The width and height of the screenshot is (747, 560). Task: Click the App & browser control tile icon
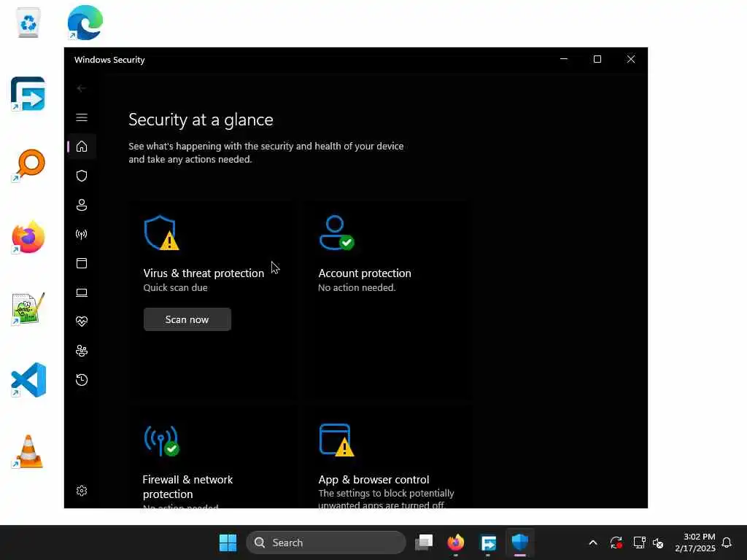tap(336, 440)
